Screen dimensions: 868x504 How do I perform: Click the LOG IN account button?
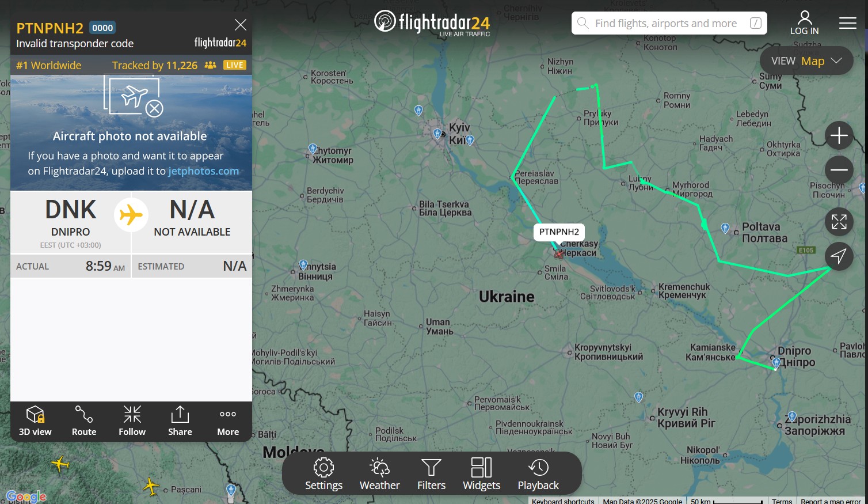pyautogui.click(x=804, y=23)
